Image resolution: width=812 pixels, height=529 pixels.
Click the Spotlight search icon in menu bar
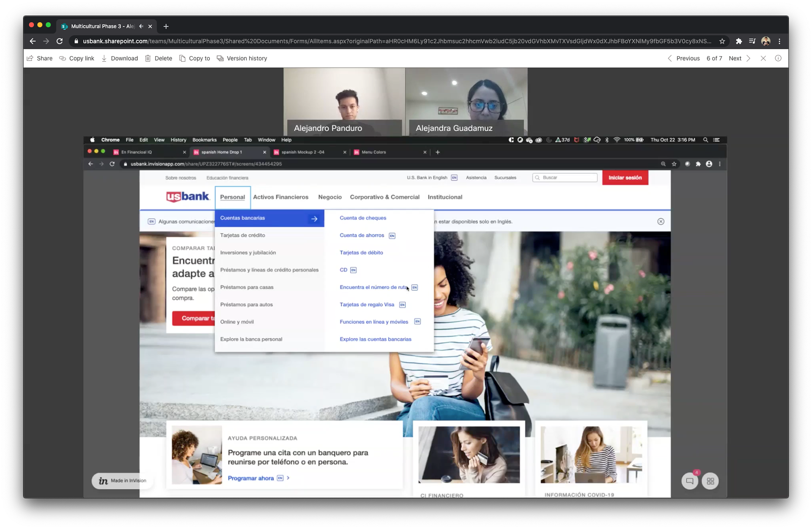(x=705, y=140)
